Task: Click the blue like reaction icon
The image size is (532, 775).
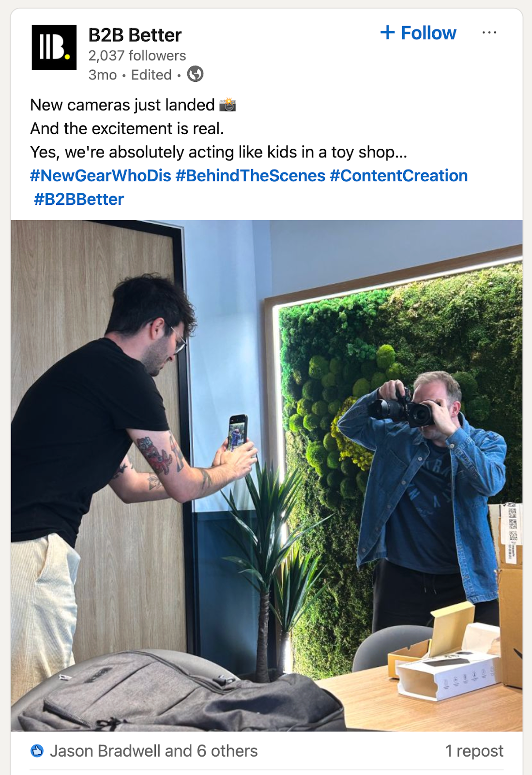Action: [37, 751]
